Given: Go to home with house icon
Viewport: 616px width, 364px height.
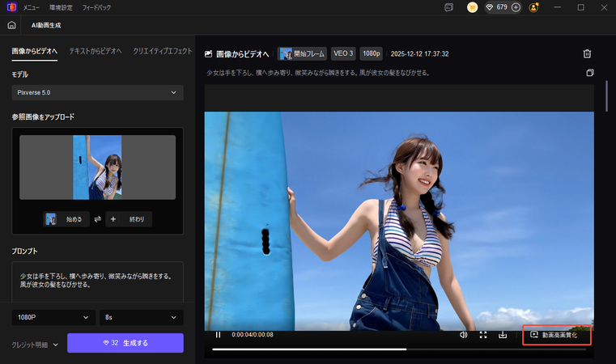Looking at the screenshot, I should (x=12, y=25).
